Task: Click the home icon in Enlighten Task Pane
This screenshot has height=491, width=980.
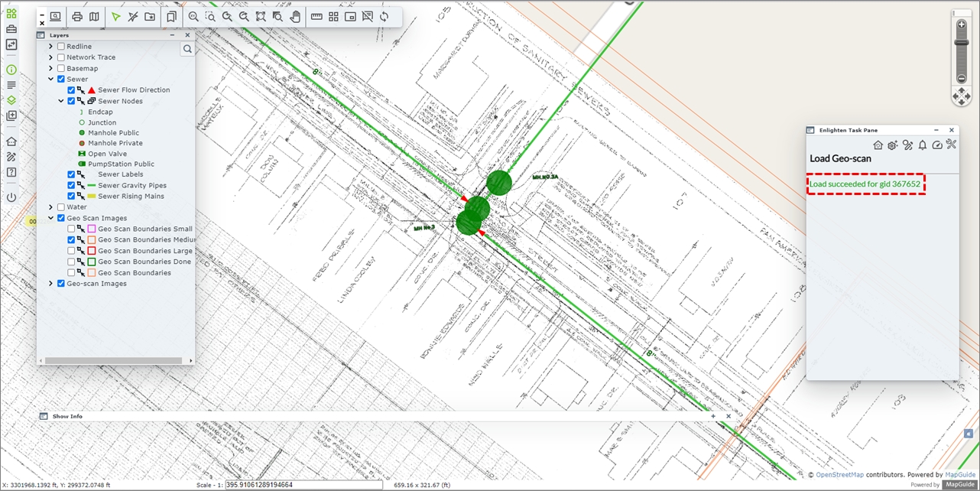Action: coord(878,145)
